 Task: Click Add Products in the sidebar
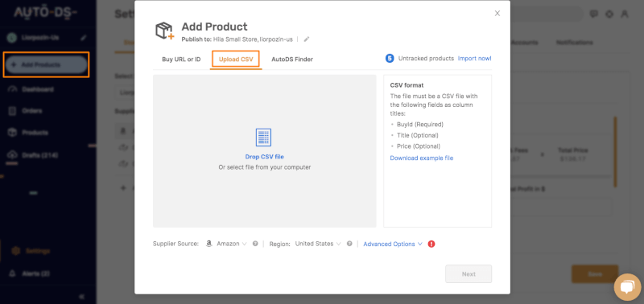point(46,65)
